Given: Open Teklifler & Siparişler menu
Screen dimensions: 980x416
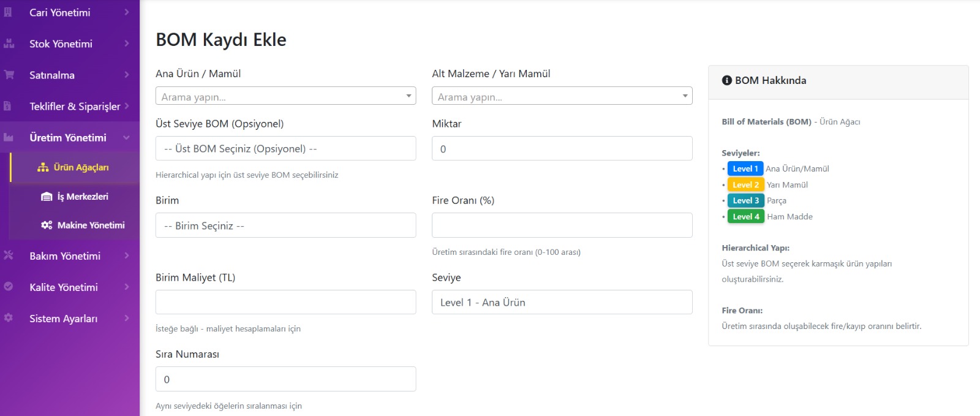Looking at the screenshot, I should [x=75, y=107].
